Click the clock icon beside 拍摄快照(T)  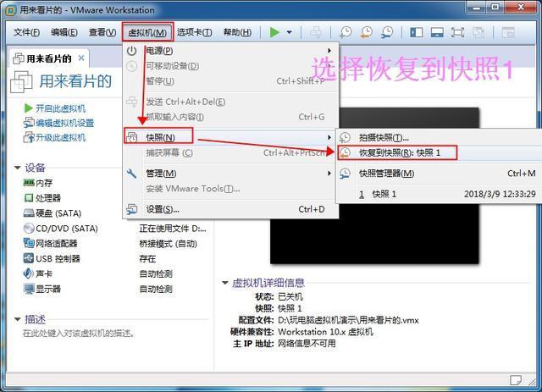tap(345, 137)
